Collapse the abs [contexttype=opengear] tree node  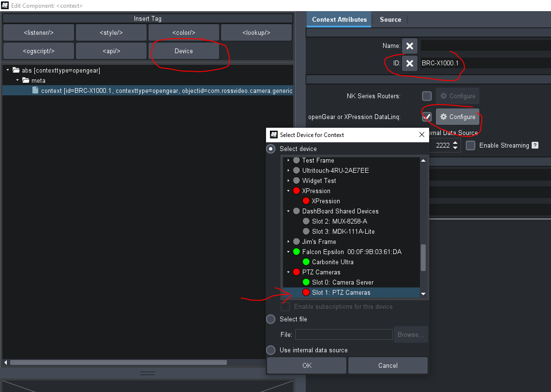pyautogui.click(x=8, y=70)
